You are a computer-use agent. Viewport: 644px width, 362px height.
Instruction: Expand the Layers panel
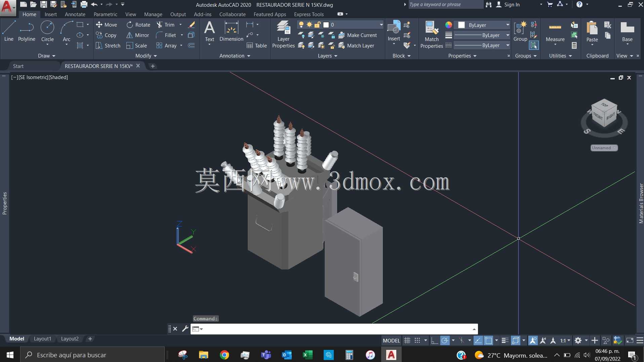tap(327, 56)
